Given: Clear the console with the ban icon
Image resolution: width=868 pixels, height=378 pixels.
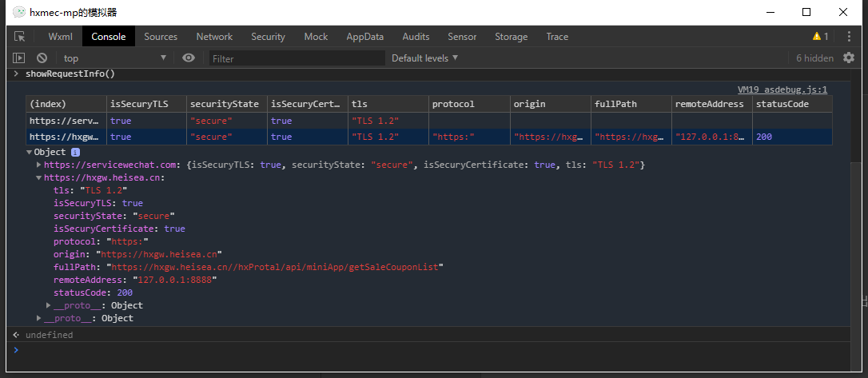Looking at the screenshot, I should tap(42, 58).
